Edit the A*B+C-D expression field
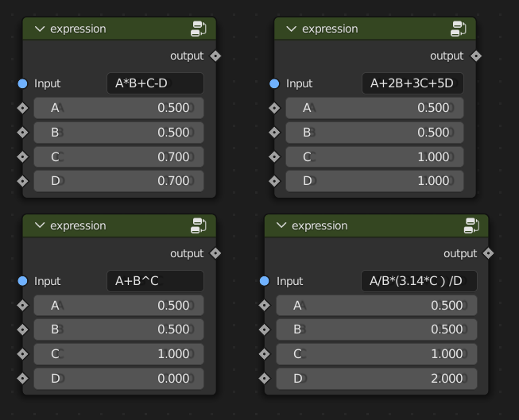The width and height of the screenshot is (519, 420). pyautogui.click(x=155, y=83)
